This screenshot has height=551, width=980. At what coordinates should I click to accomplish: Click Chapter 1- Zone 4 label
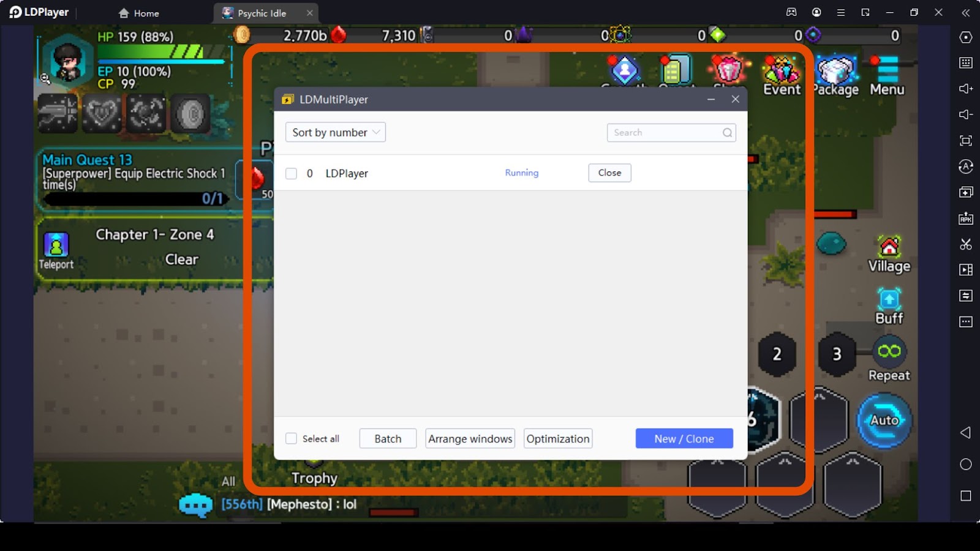pyautogui.click(x=155, y=234)
